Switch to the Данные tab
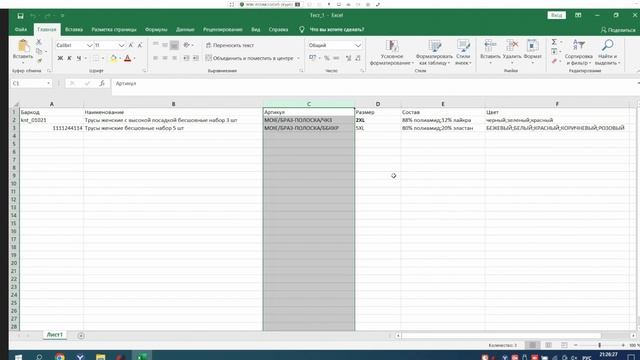Image resolution: width=640 pixels, height=360 pixels. point(185,29)
